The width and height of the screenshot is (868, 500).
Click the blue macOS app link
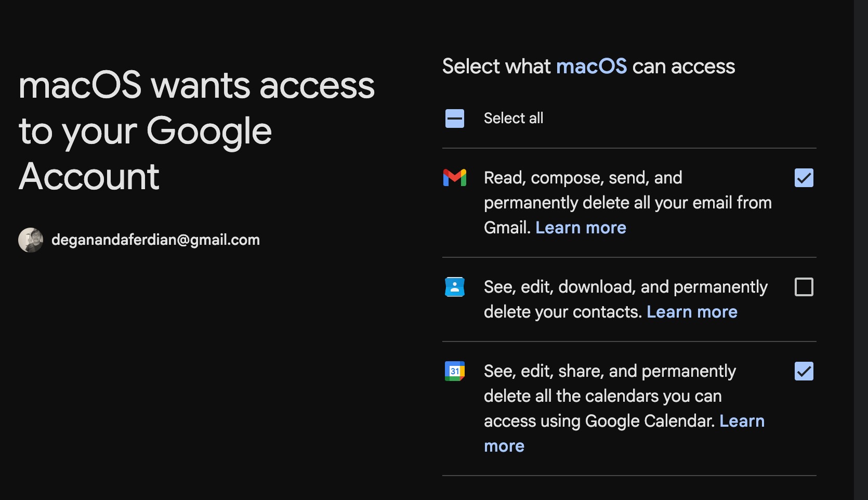(591, 67)
